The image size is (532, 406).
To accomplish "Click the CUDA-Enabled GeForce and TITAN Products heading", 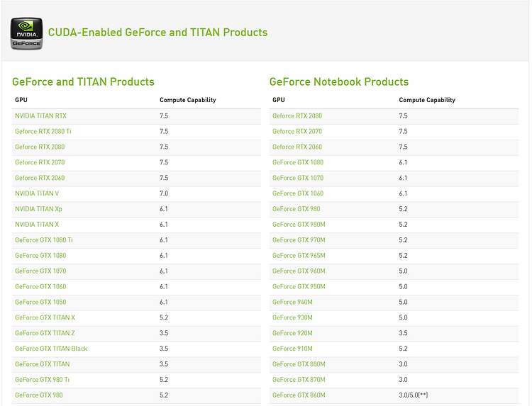I will (x=157, y=33).
